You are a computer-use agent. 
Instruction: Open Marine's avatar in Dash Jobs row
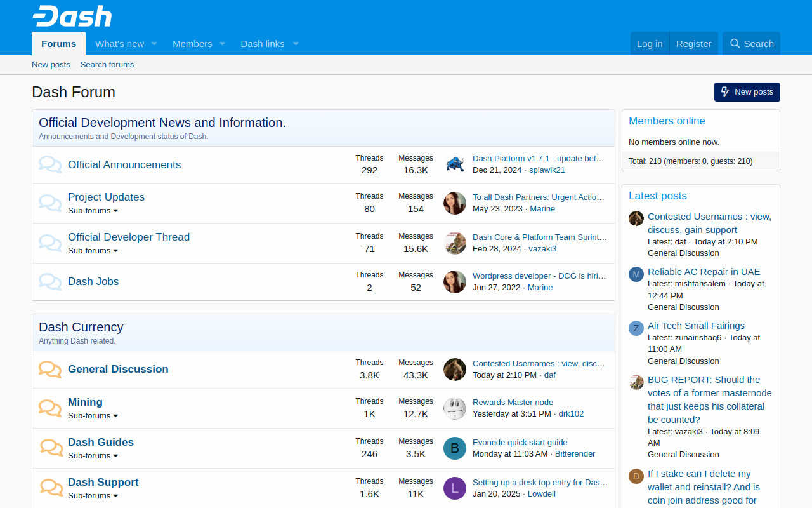455,282
